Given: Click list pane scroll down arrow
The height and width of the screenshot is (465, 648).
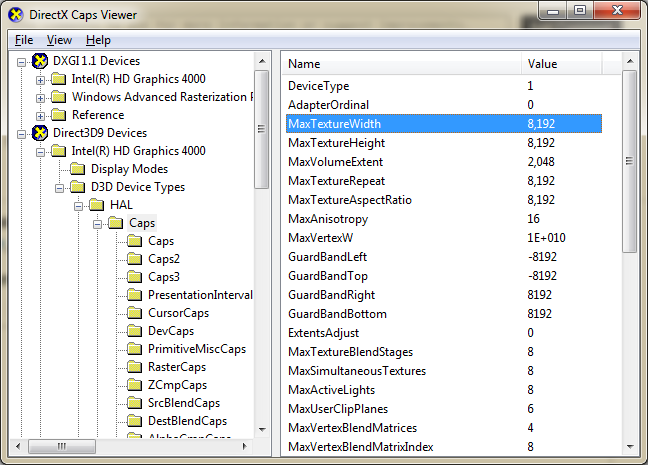Looking at the screenshot, I should (x=630, y=446).
